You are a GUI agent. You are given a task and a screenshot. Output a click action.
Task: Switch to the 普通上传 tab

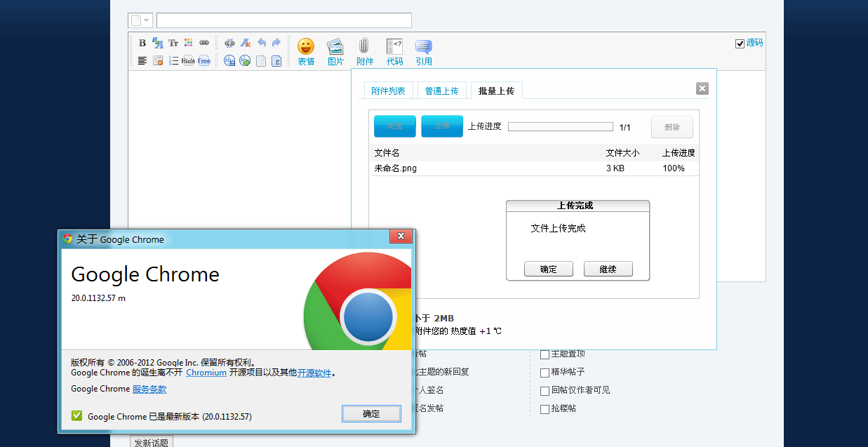(x=441, y=91)
